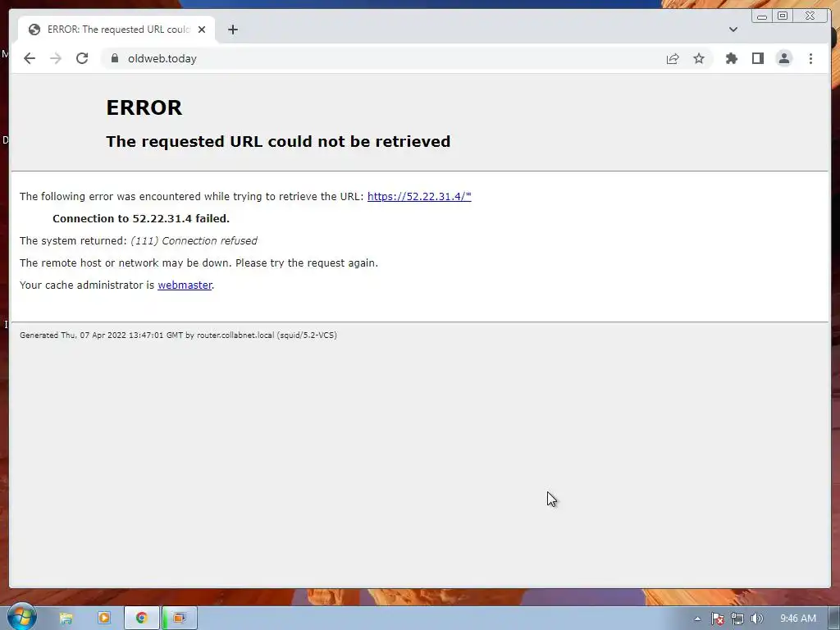Viewport: 840px width, 630px height.
Task: Click the ERROR heading
Action: pos(144,107)
